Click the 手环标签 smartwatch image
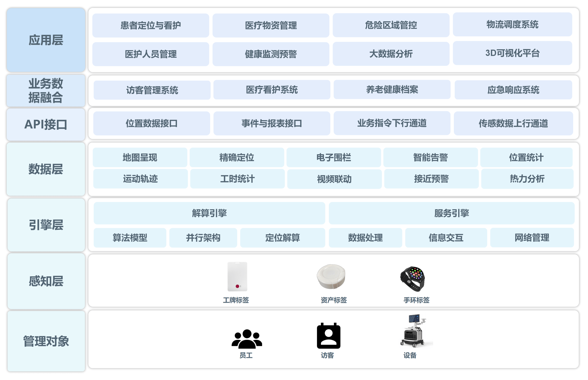 [412, 279]
